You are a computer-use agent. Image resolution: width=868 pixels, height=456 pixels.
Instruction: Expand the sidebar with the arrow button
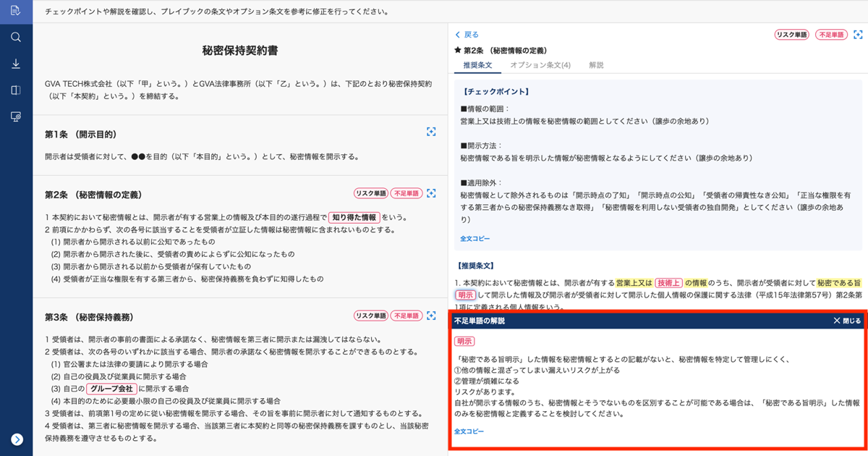coord(17,439)
